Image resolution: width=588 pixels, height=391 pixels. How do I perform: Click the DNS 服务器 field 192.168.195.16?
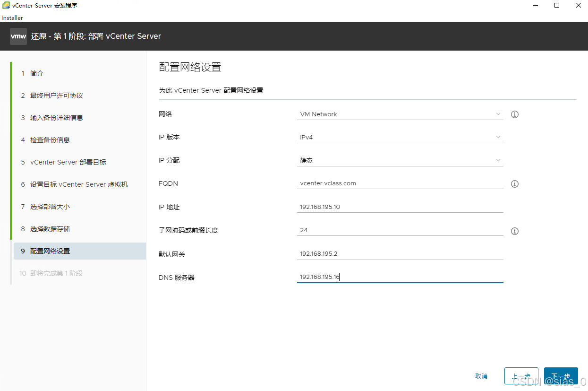(400, 277)
